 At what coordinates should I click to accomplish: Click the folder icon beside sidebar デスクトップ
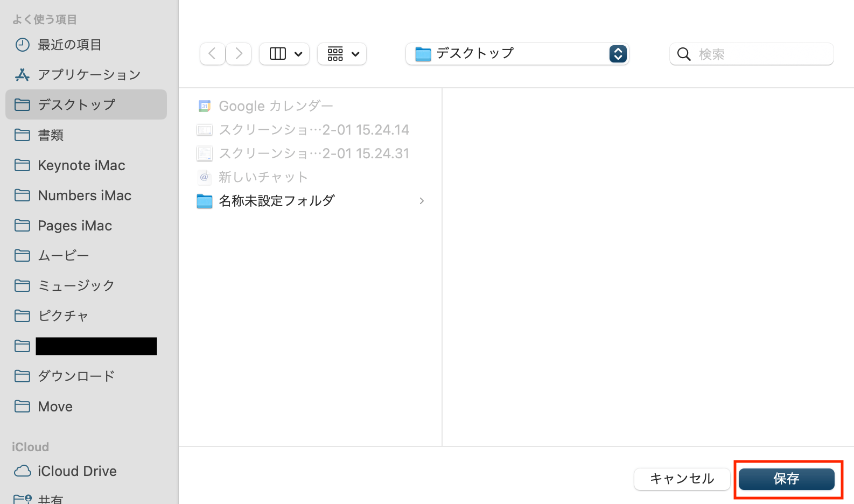(23, 104)
